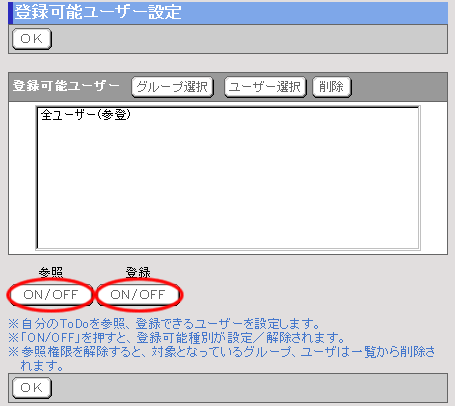Select 全ユーザー(参登) in the list
455x406 pixels.
pyautogui.click(x=86, y=115)
